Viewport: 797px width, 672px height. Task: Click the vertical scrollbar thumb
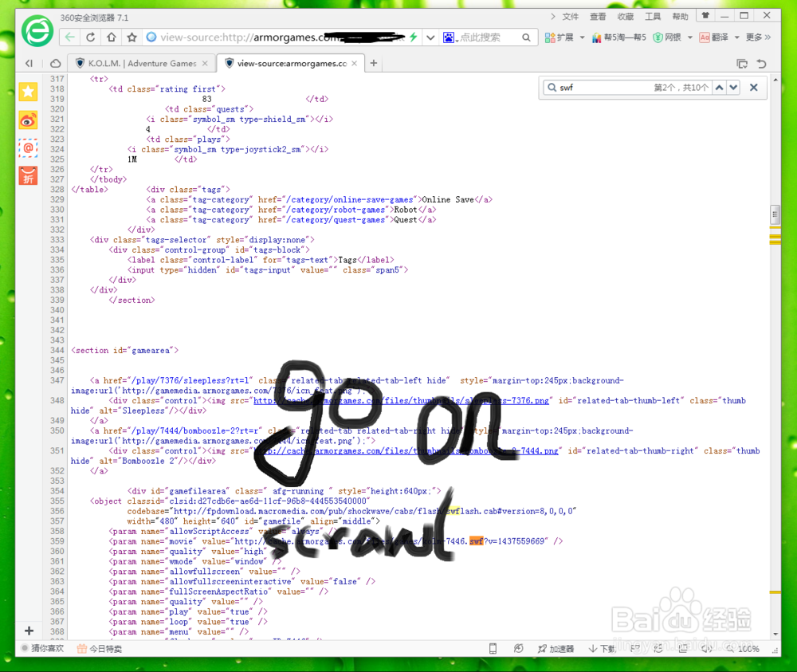[x=775, y=214]
